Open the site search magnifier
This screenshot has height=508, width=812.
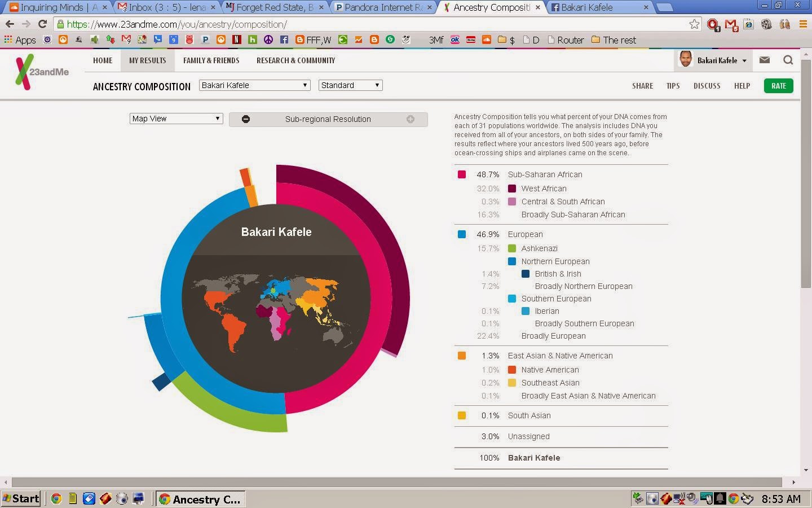pyautogui.click(x=788, y=60)
